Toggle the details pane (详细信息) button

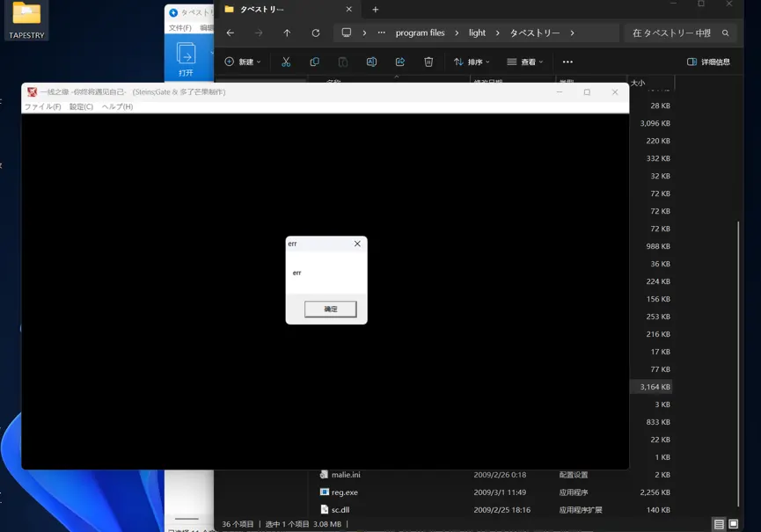pos(708,62)
